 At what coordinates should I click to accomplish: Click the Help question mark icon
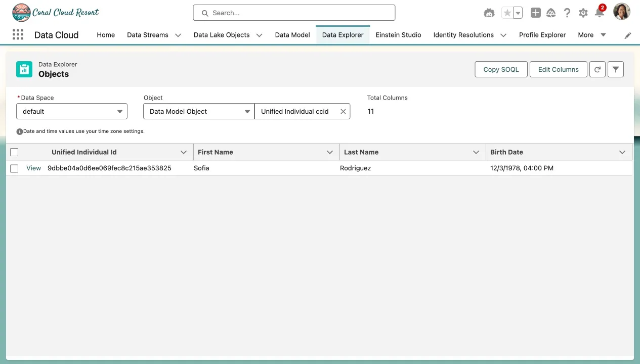pos(567,13)
